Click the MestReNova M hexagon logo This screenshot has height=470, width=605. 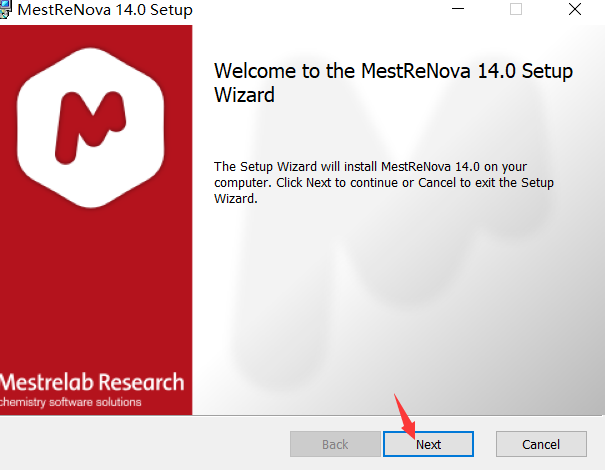[91, 128]
